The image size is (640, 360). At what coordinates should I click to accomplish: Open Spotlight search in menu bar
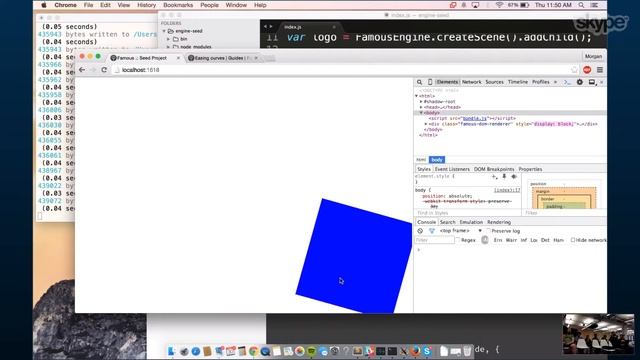[581, 5]
